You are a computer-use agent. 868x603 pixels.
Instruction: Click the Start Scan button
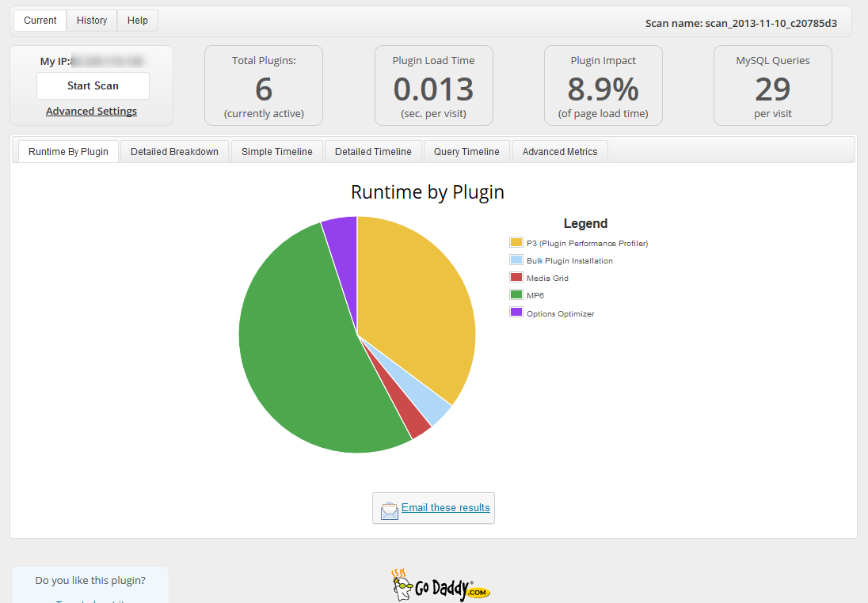(93, 85)
